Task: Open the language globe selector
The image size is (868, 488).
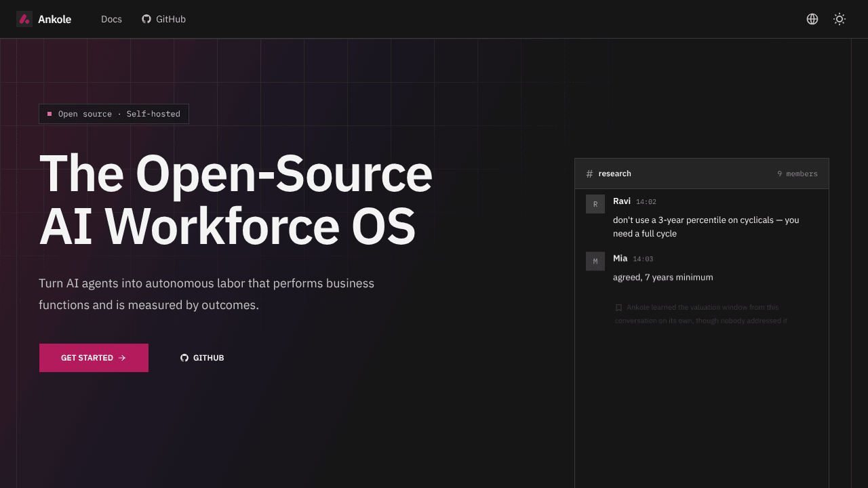Action: tap(812, 19)
